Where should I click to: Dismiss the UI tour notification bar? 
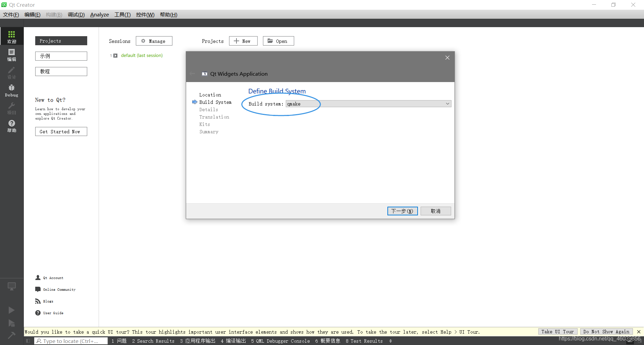pos(639,332)
